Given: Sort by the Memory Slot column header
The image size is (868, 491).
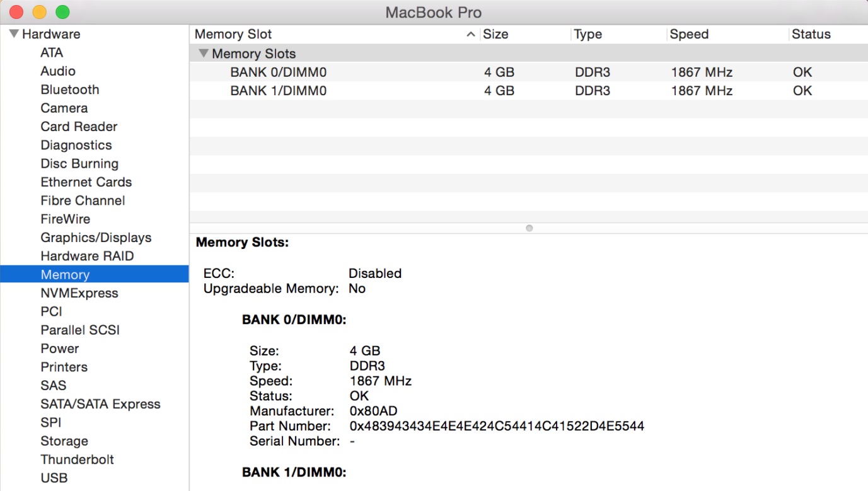Looking at the screenshot, I should click(x=233, y=34).
